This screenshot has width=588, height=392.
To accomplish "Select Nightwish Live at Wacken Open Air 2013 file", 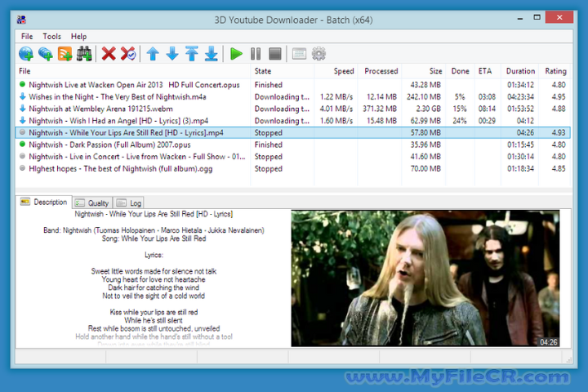I will pos(134,85).
